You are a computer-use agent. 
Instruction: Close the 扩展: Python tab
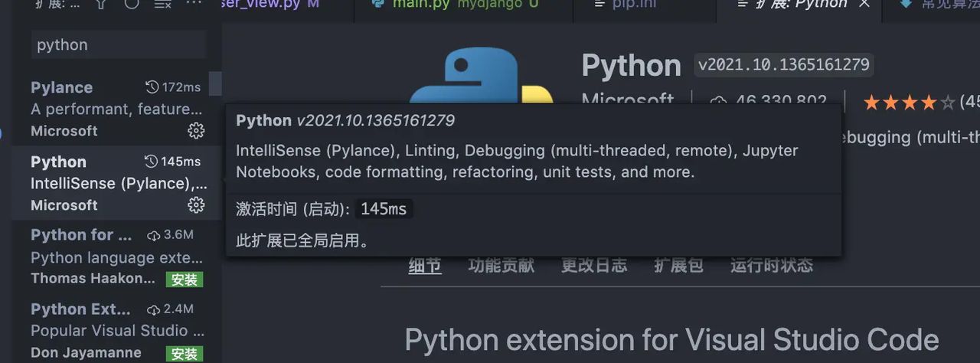pyautogui.click(x=864, y=3)
